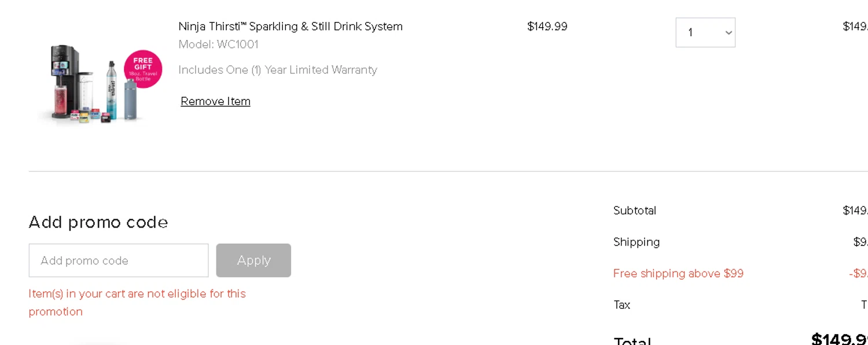Click the Shipping label in order summary
The height and width of the screenshot is (345, 868).
(637, 242)
